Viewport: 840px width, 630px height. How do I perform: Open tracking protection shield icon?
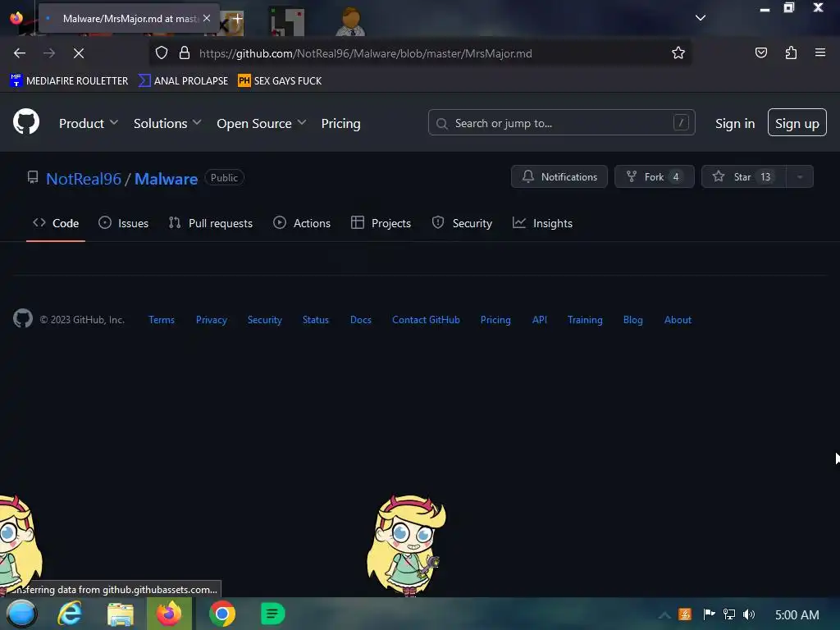tap(162, 53)
